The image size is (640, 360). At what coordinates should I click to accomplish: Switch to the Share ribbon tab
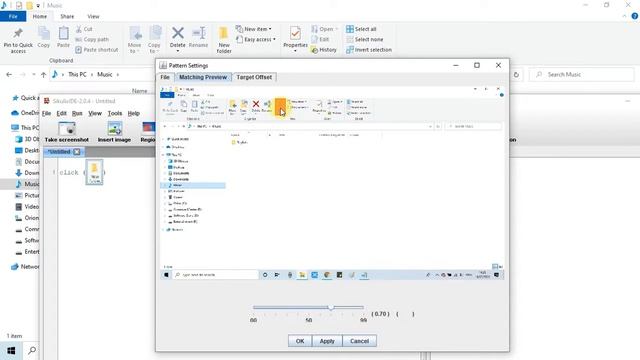point(67,16)
